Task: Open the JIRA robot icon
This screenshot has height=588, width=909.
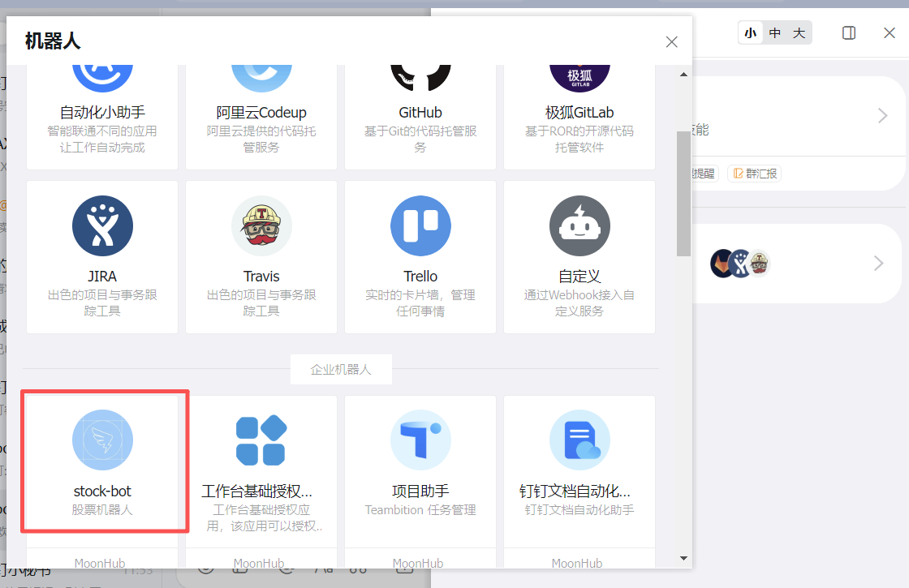Action: (x=102, y=226)
